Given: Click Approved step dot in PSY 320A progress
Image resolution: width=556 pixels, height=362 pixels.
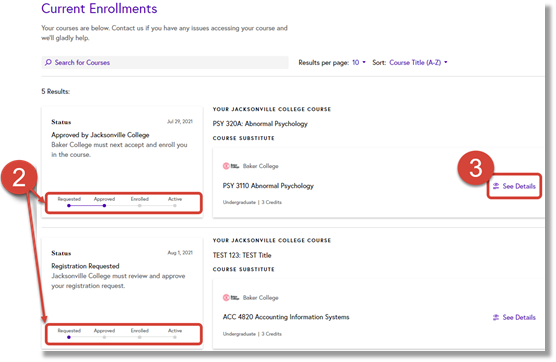Looking at the screenshot, I should tap(104, 206).
